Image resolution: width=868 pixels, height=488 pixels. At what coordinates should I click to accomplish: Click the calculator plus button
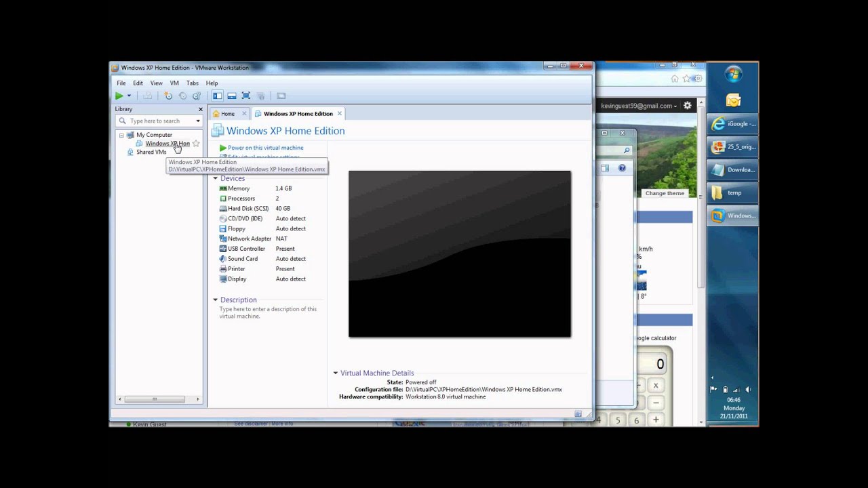click(656, 420)
